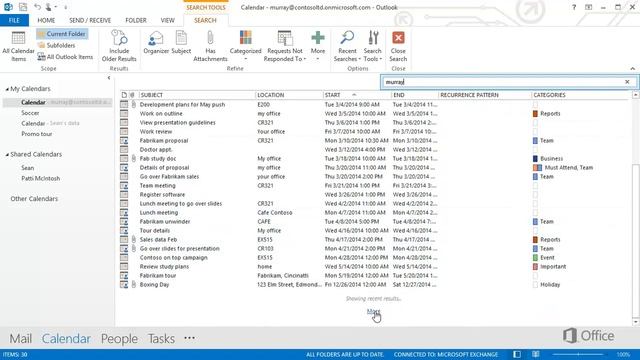Open the More refine dropdown
Viewport: 640px width, 360px height.
(318, 46)
